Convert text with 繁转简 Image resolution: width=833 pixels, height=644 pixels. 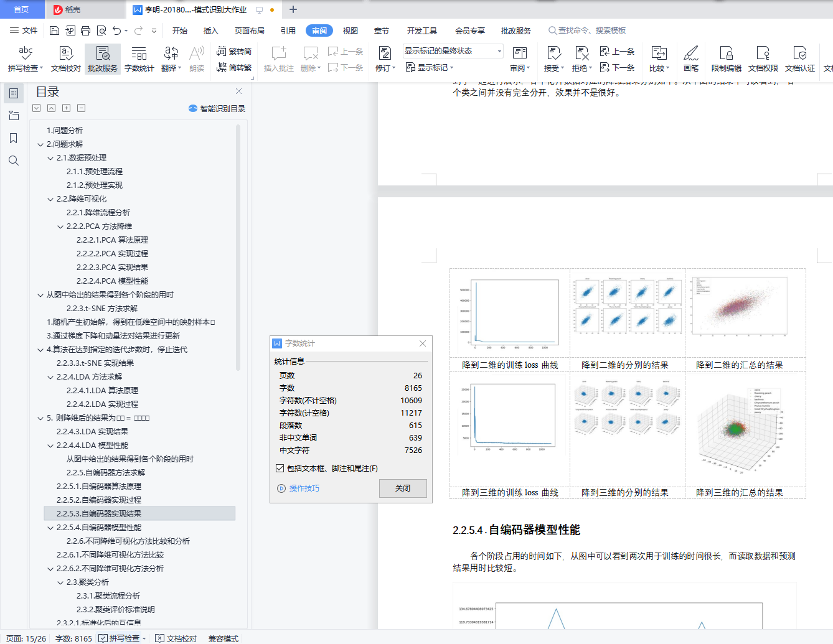(x=234, y=52)
